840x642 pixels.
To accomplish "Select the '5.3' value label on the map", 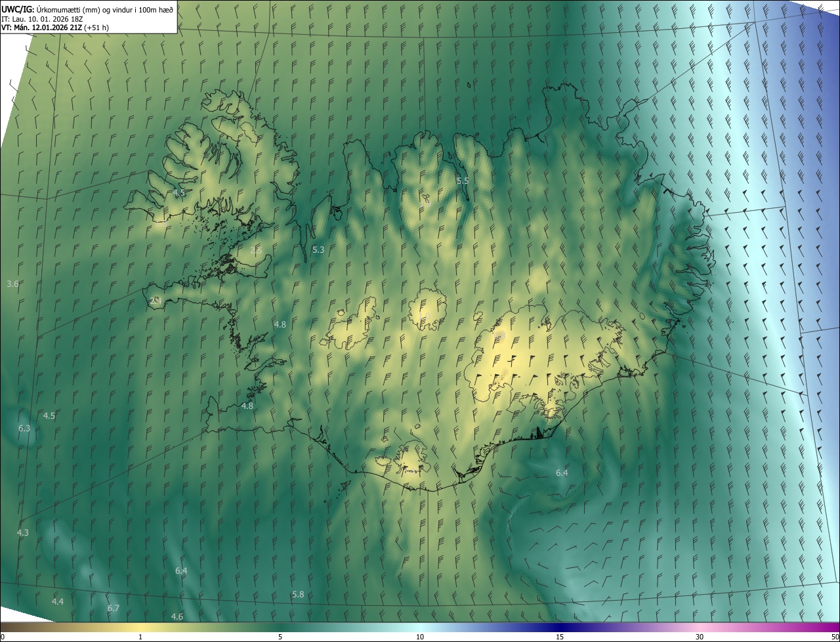I will [x=318, y=250].
